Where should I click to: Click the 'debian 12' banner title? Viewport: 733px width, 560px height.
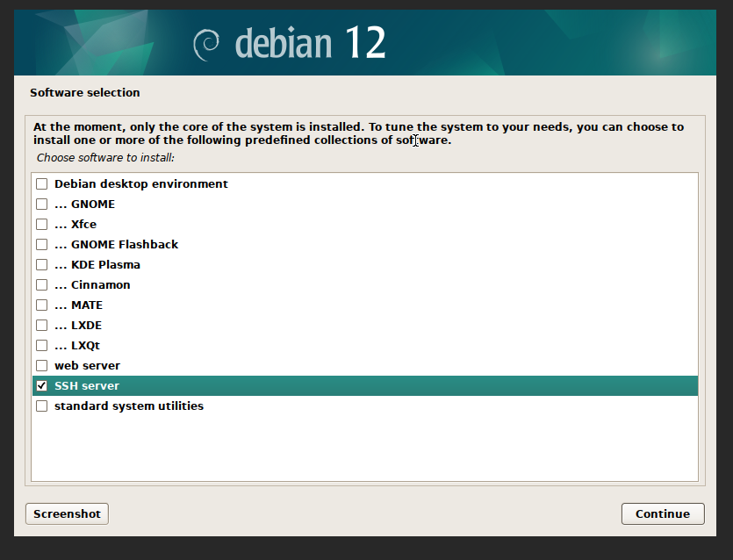pos(310,42)
